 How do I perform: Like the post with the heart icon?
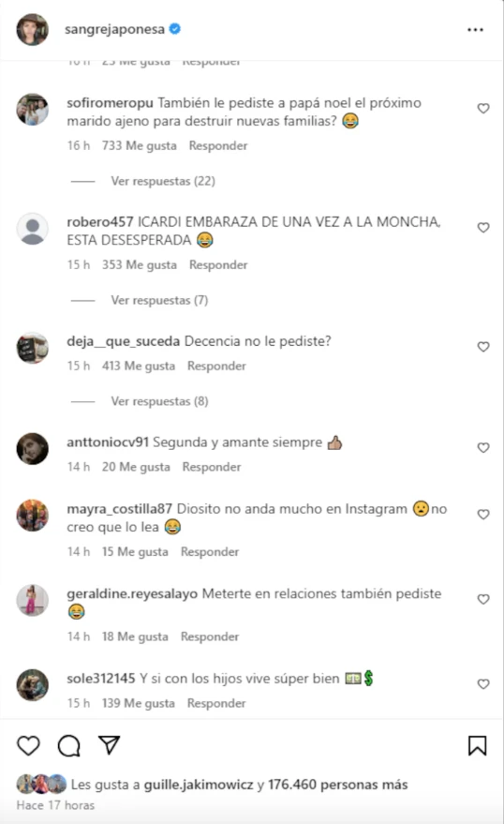tap(28, 745)
